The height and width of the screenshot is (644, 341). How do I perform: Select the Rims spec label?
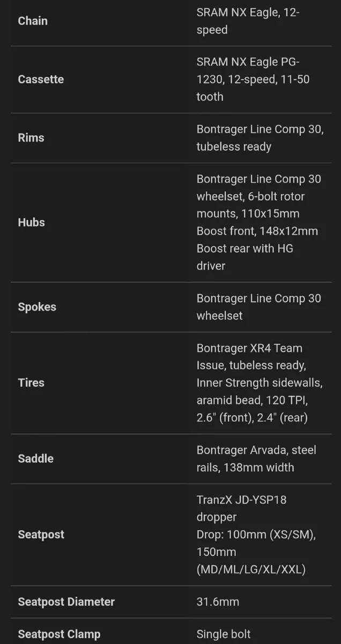pyautogui.click(x=31, y=137)
